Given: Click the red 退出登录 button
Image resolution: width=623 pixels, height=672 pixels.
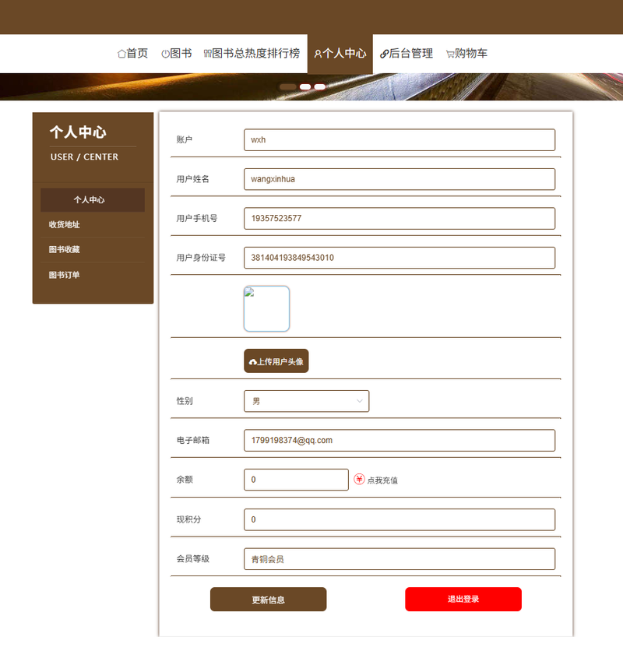Looking at the screenshot, I should click(x=463, y=599).
